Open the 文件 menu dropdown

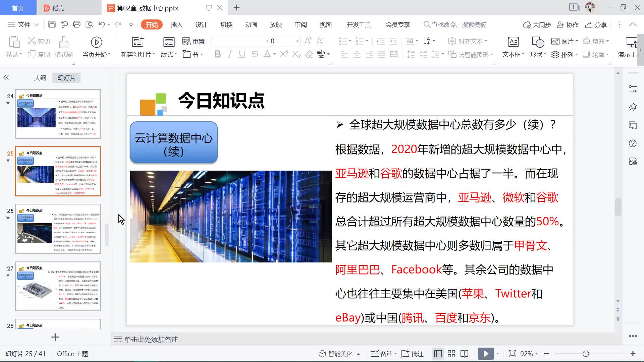(x=23, y=24)
